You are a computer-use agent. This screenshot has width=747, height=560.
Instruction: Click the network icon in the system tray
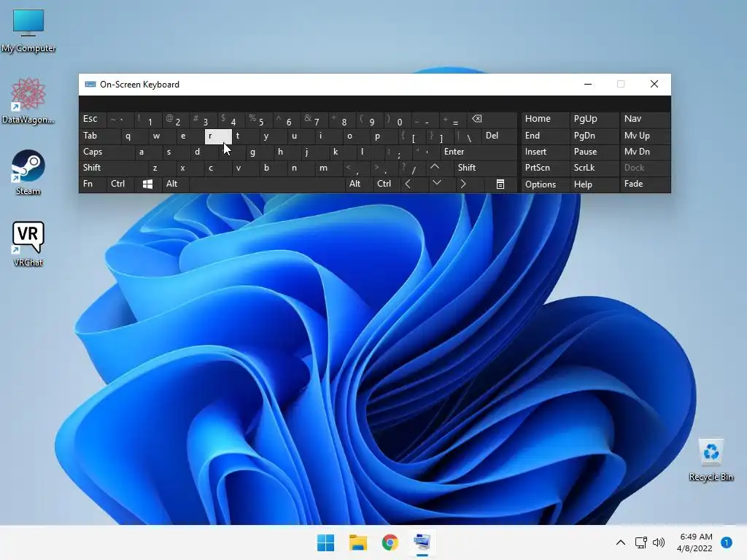pyautogui.click(x=640, y=542)
